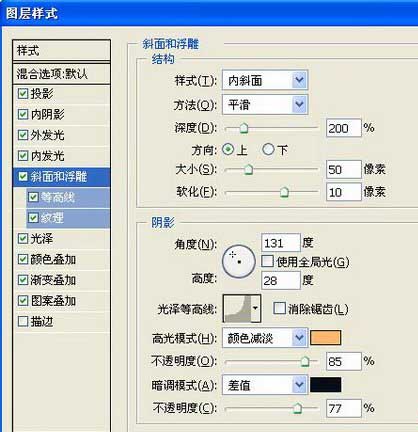Enable 消除锯齿 anti-alias checkbox

pos(279,308)
